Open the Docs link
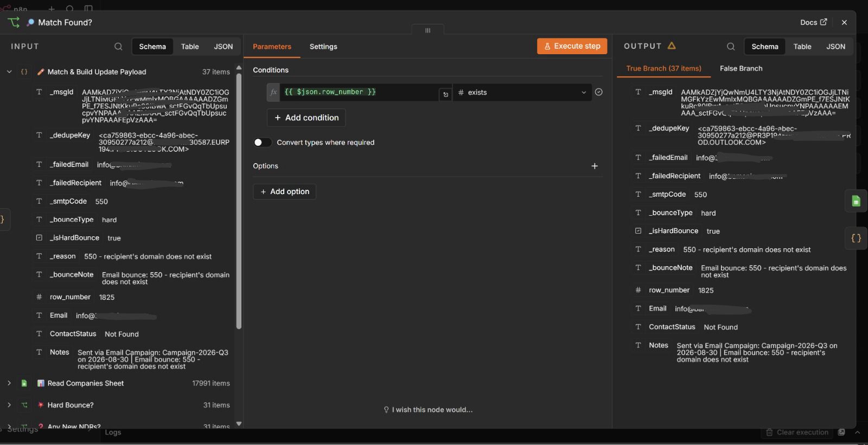The image size is (868, 445). 813,22
